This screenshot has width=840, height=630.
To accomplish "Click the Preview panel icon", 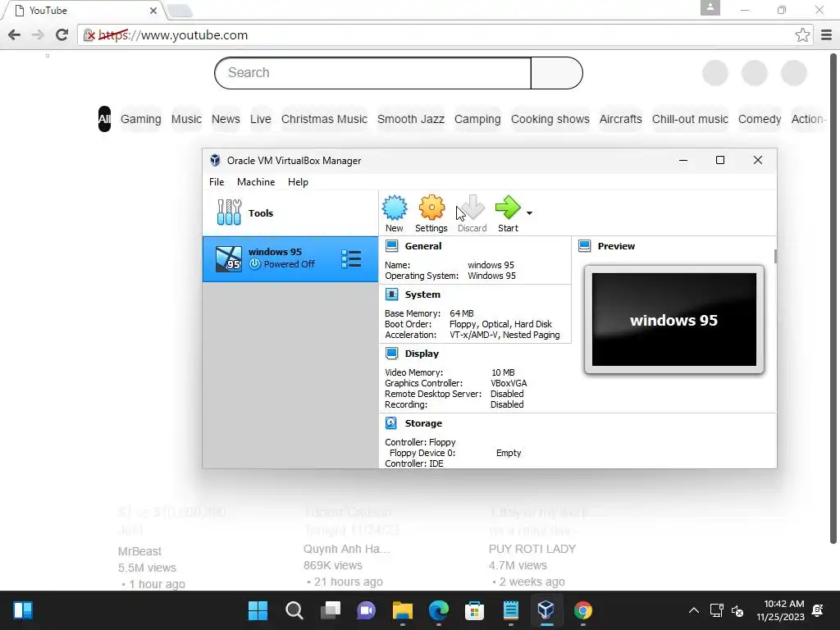I will pos(584,246).
